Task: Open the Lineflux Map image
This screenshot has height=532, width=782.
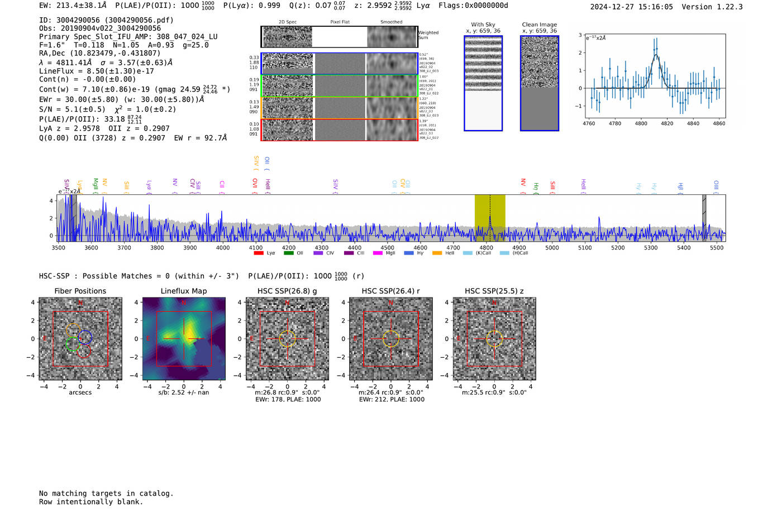Action: 184,339
